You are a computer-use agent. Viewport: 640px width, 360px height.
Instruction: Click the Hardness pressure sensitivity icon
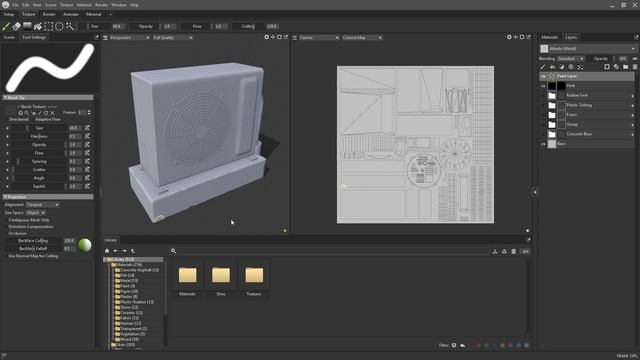[87, 136]
